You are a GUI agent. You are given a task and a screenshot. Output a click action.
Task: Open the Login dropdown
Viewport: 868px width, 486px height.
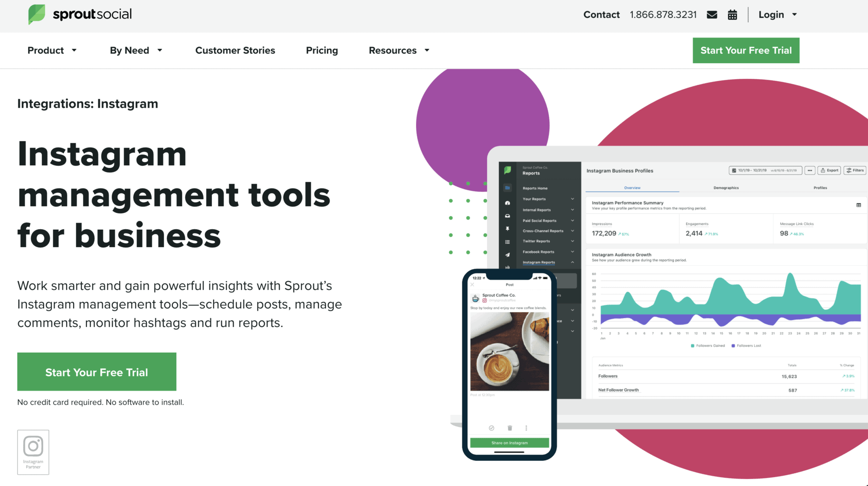pyautogui.click(x=778, y=15)
